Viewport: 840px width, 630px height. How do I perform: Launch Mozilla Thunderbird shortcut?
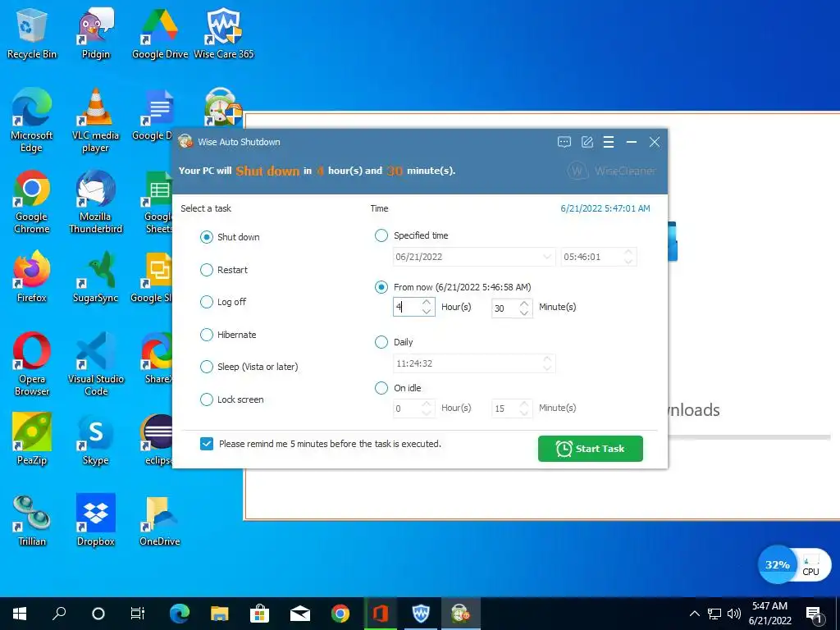click(x=95, y=203)
